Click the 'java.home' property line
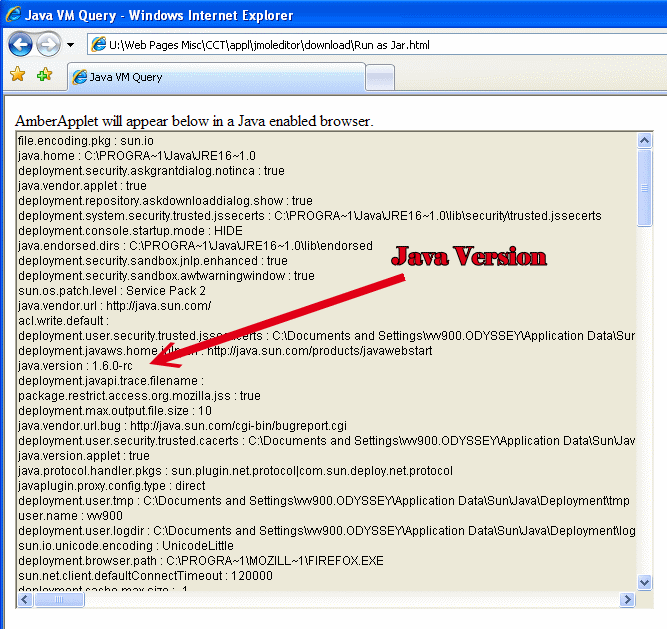 (x=137, y=156)
